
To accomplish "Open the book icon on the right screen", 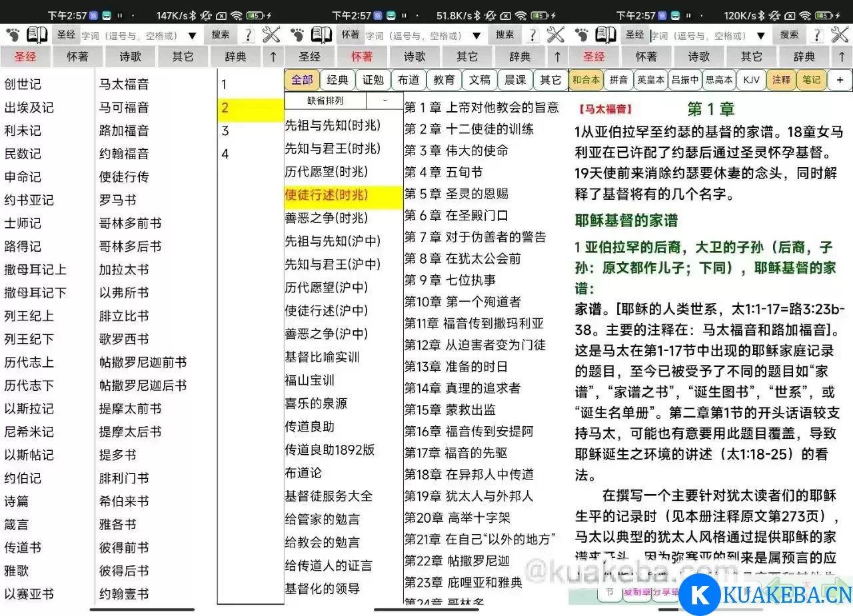I will (606, 35).
